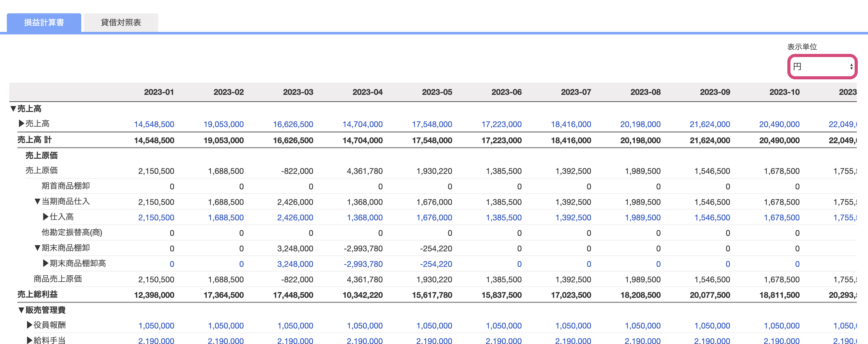Open 仕入高 amount 1,688,500 for 2023-02

coord(226,218)
